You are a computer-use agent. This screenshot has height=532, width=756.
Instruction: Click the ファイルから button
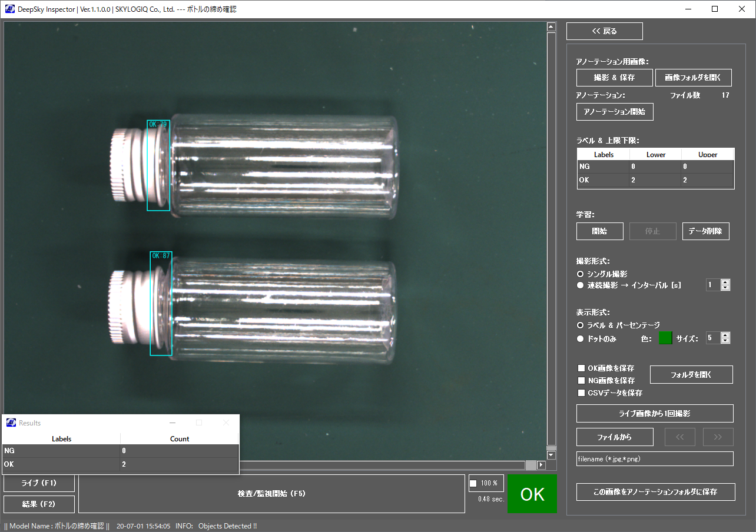(x=615, y=437)
